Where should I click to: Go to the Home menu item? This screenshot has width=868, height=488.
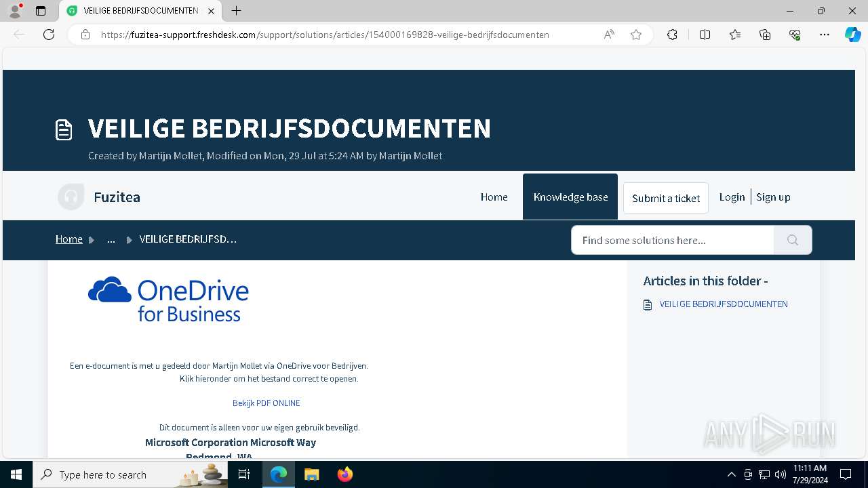pyautogui.click(x=494, y=197)
